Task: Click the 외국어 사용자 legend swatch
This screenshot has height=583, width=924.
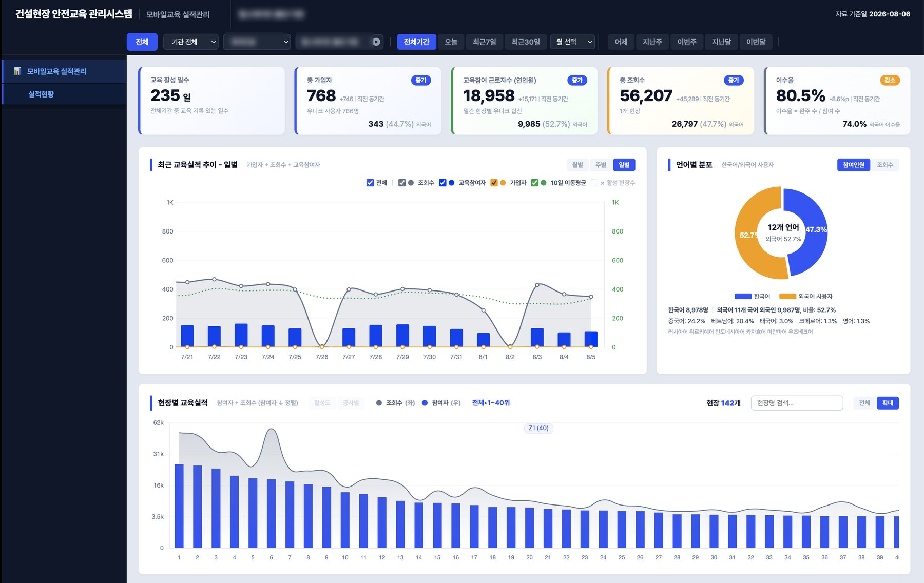Action: (787, 296)
